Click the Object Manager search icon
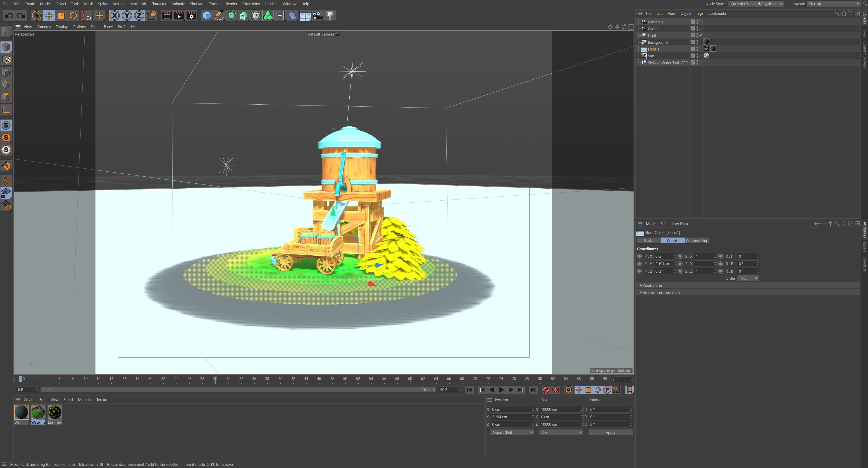868x468 pixels. 837,14
